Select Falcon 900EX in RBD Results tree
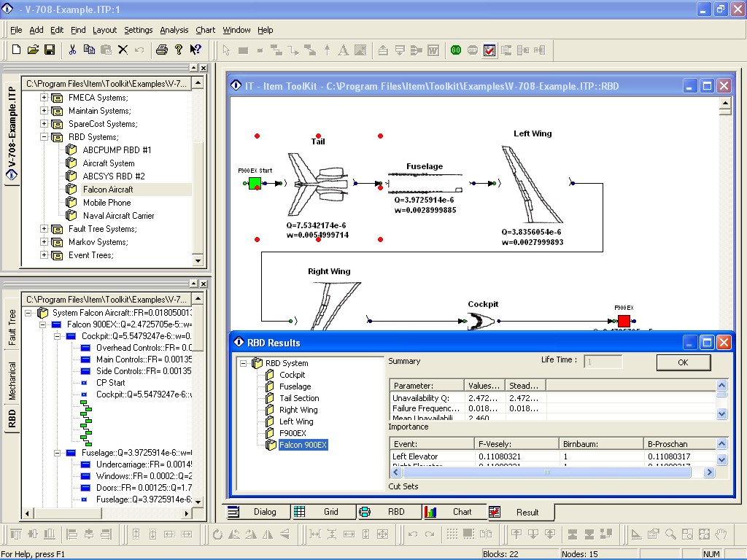Viewport: 747px width, 560px height. [x=303, y=445]
